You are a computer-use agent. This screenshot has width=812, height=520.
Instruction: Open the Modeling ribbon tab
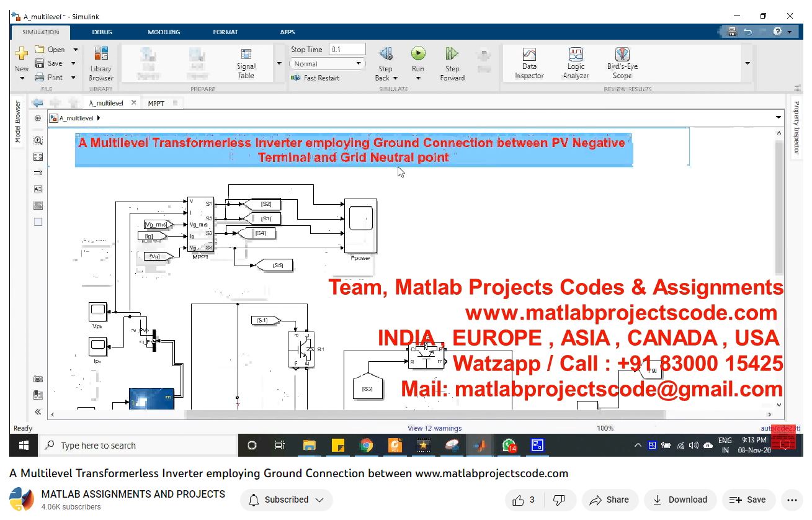[x=164, y=32]
